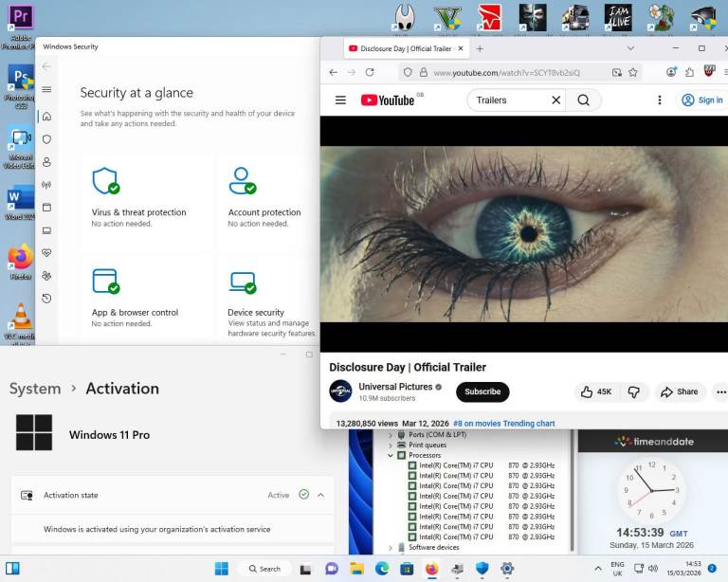
Task: Expand the Software devices tree node
Action: (x=390, y=547)
